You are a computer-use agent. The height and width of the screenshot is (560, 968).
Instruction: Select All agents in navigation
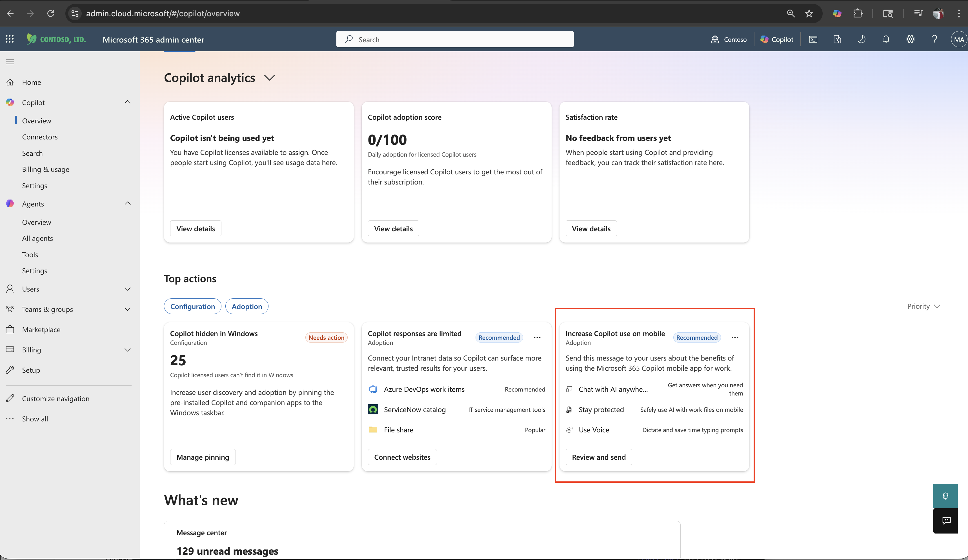click(37, 238)
